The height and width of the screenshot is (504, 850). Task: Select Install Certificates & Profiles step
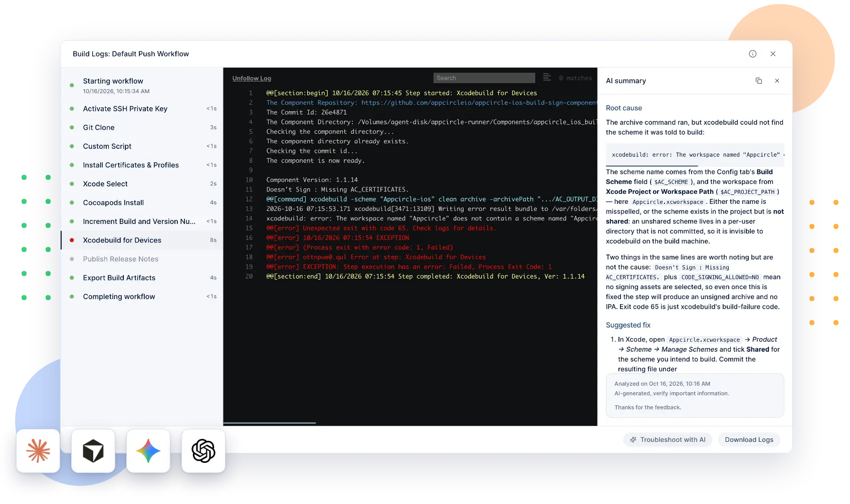click(142, 165)
